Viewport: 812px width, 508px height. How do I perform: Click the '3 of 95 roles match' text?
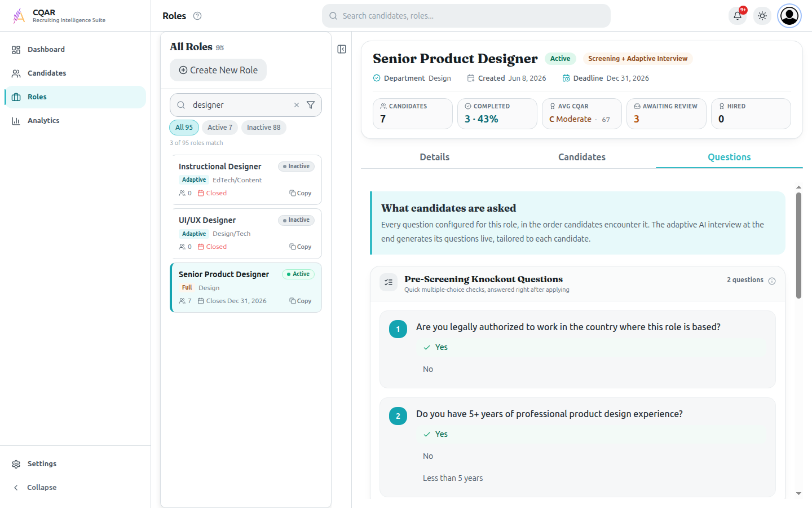pyautogui.click(x=196, y=143)
